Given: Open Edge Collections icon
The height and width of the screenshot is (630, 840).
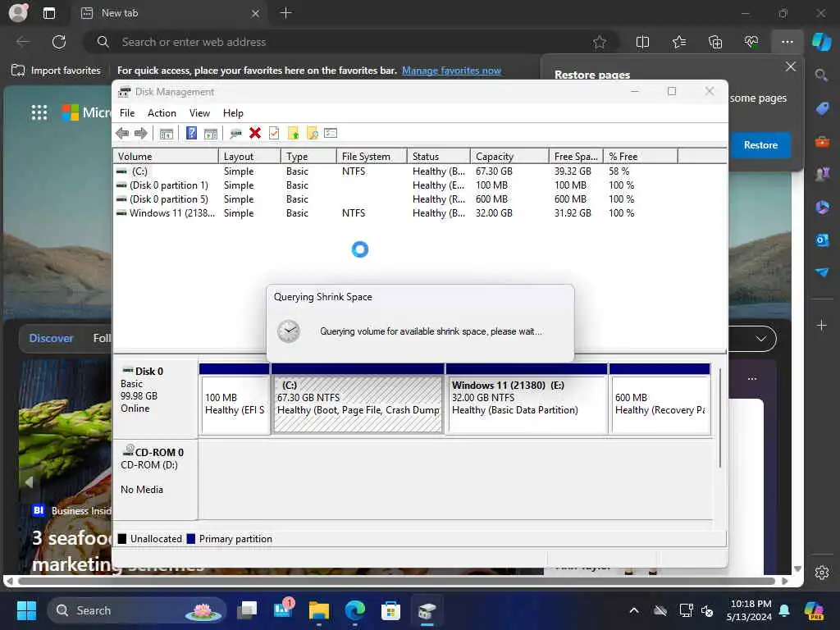Looking at the screenshot, I should click(715, 42).
